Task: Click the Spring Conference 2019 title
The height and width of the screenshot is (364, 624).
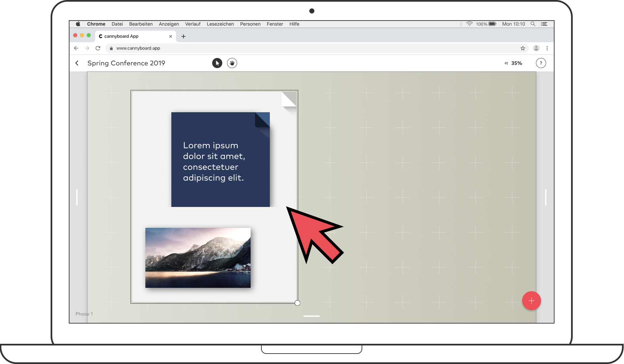Action: click(x=126, y=63)
